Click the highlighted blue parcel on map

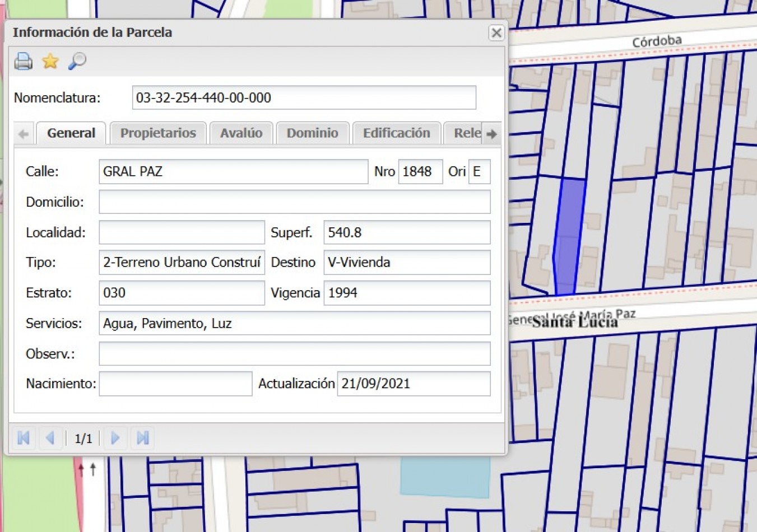(569, 236)
